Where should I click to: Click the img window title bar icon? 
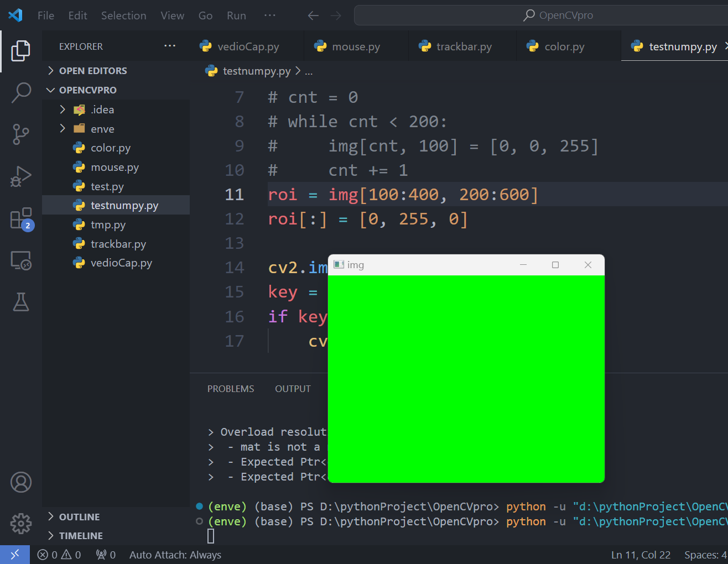(x=339, y=265)
